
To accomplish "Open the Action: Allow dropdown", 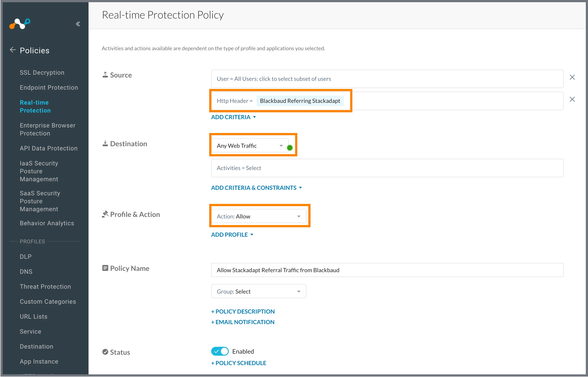I will (x=259, y=216).
